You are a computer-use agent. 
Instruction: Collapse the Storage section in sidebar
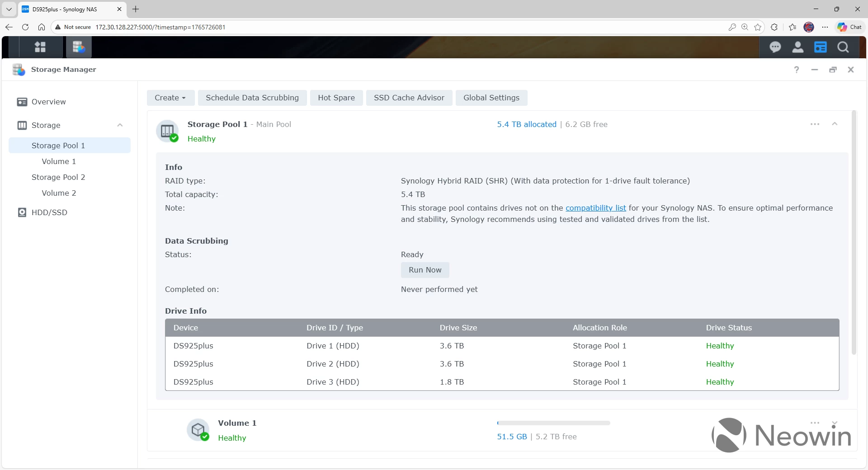click(x=120, y=125)
